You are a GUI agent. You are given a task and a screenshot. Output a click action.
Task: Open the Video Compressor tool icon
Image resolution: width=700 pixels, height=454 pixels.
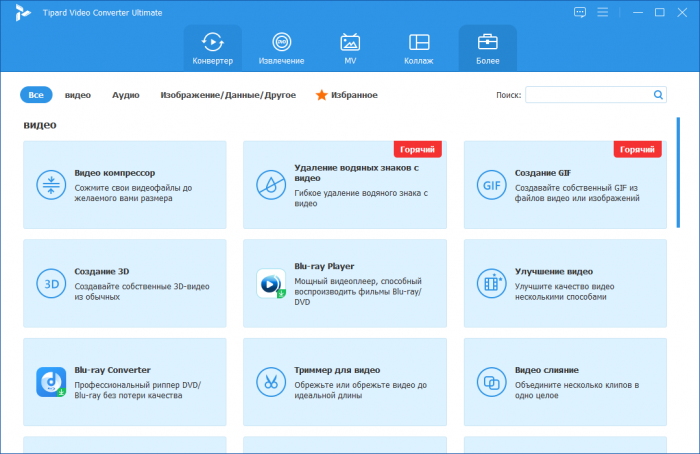(50, 185)
